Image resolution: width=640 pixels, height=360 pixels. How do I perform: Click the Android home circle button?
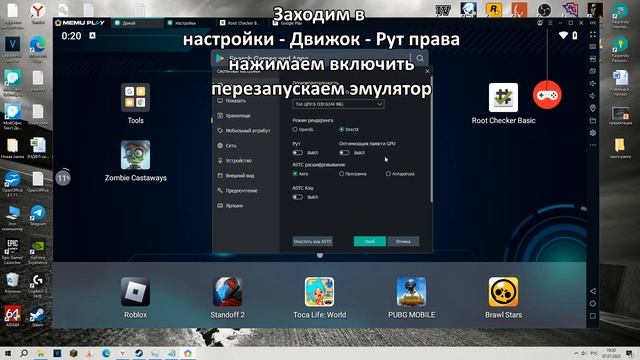coord(593,304)
